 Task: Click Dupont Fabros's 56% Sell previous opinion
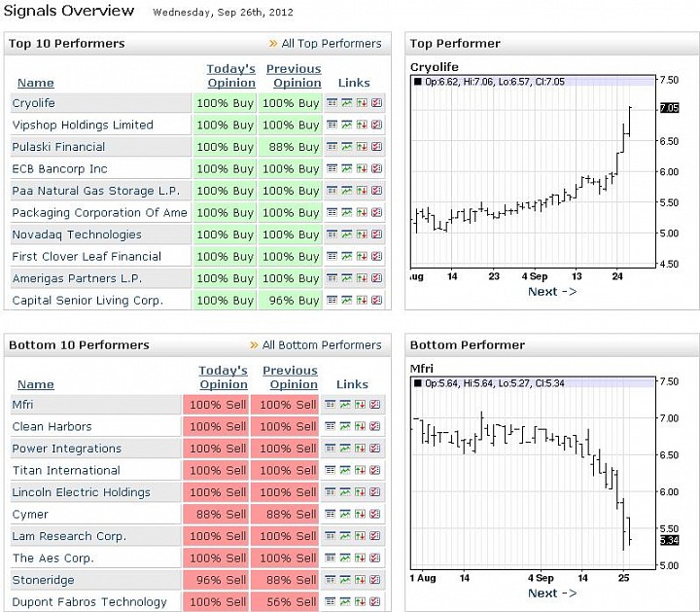click(285, 601)
